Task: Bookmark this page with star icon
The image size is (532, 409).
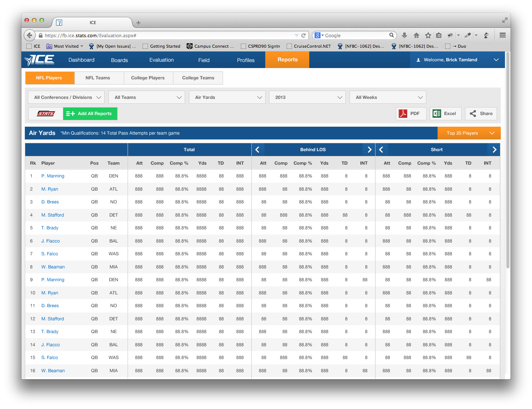Action: point(428,35)
